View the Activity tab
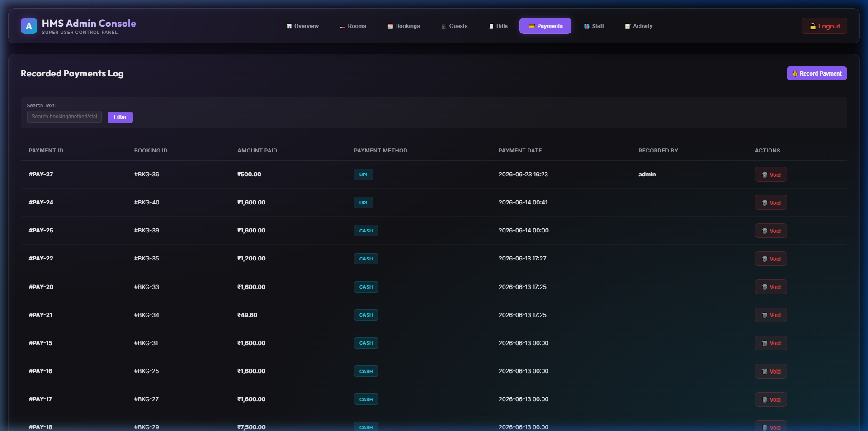This screenshot has width=868, height=431. tap(638, 26)
